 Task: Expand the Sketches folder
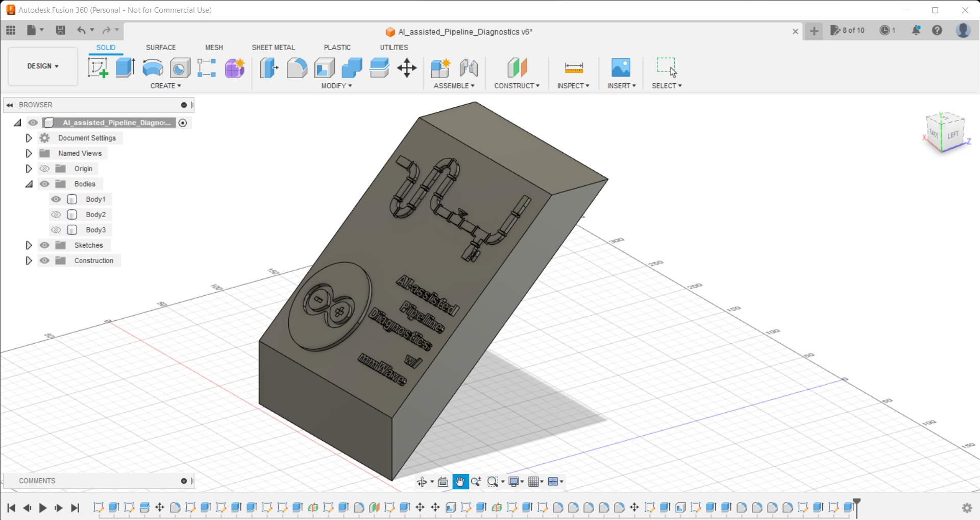(29, 245)
